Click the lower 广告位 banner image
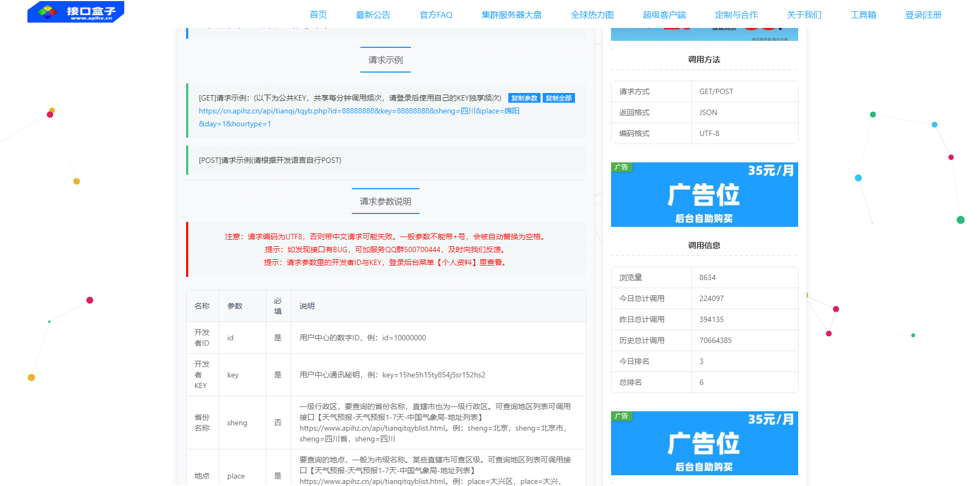 (x=704, y=443)
